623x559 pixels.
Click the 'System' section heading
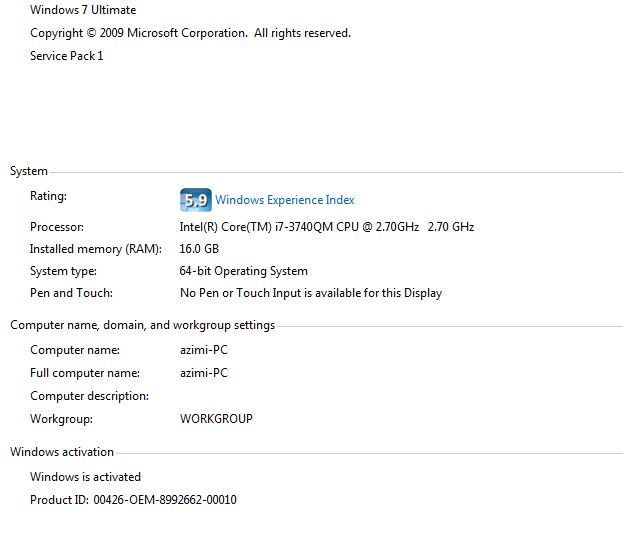click(x=29, y=171)
